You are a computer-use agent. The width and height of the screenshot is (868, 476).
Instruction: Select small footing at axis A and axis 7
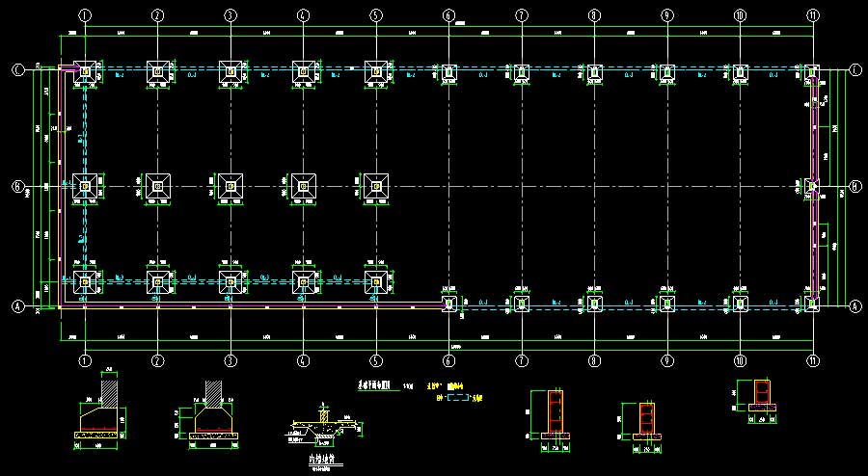coord(522,304)
